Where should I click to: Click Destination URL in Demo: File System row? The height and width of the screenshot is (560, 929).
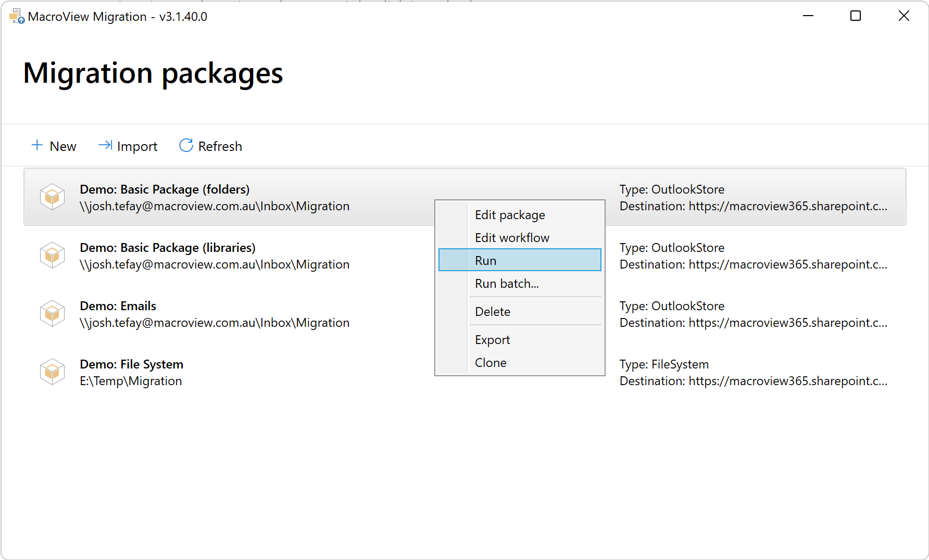[754, 381]
